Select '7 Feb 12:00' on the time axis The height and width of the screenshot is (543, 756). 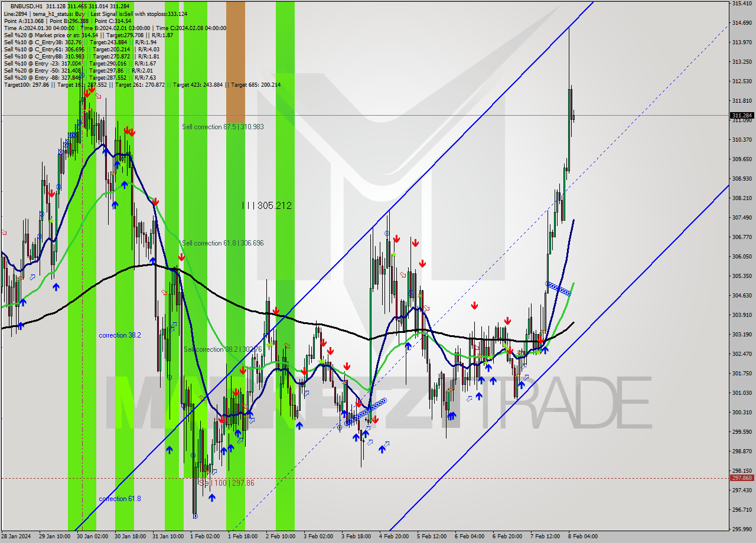pos(545,537)
